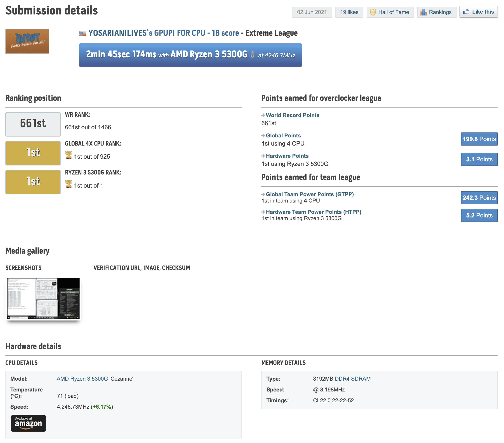Click the 3.1 Points badge
The width and height of the screenshot is (504, 443).
point(479,159)
